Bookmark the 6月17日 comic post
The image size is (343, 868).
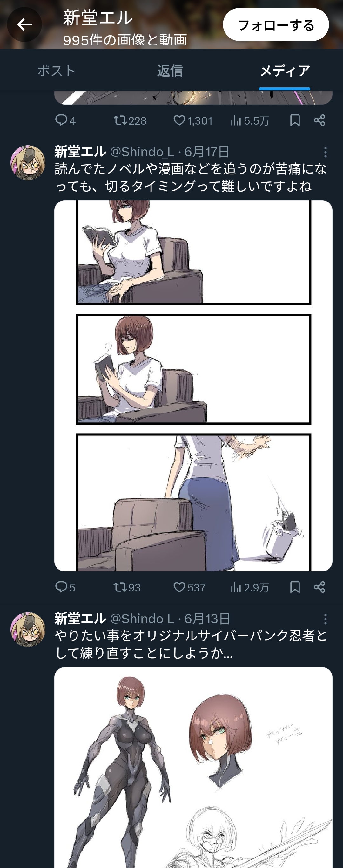click(x=295, y=587)
